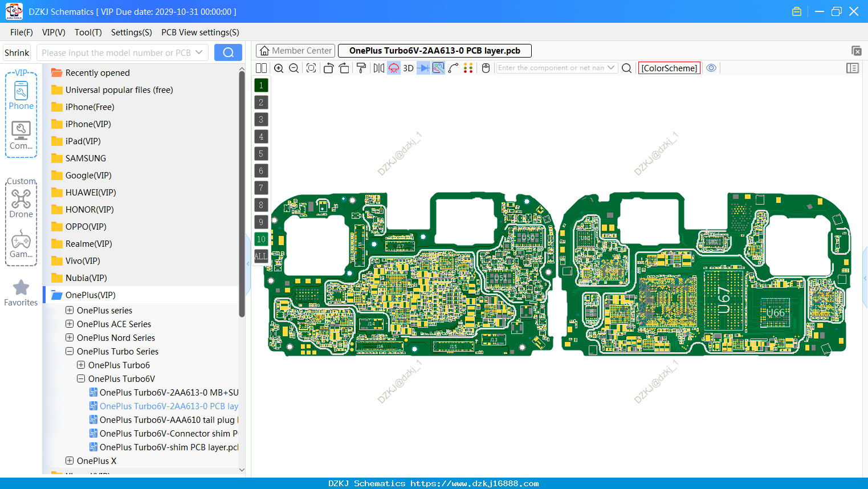The height and width of the screenshot is (489, 868).
Task: Expand OnePlus Nord Series node
Action: [70, 337]
